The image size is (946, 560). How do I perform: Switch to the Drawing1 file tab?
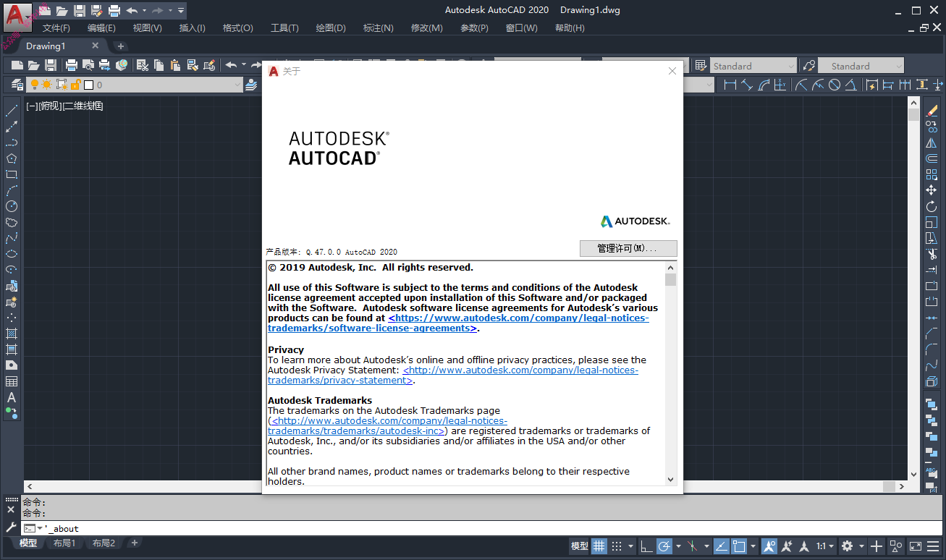coord(46,46)
